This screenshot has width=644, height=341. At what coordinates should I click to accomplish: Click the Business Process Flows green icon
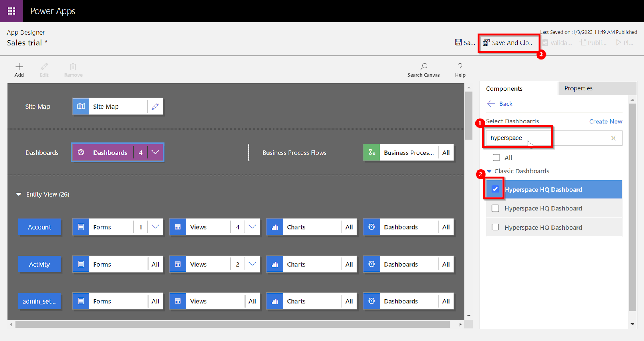tap(372, 153)
